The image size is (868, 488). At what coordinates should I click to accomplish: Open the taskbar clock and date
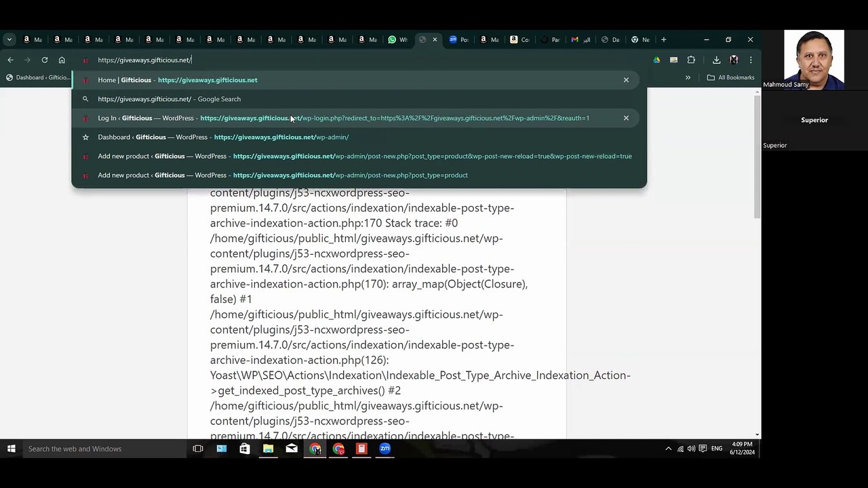pyautogui.click(x=743, y=449)
